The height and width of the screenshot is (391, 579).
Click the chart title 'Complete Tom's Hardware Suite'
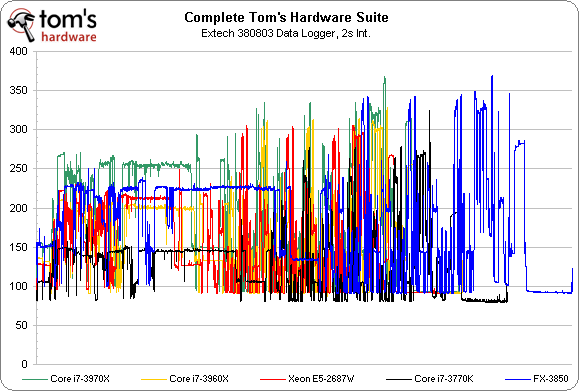286,17
